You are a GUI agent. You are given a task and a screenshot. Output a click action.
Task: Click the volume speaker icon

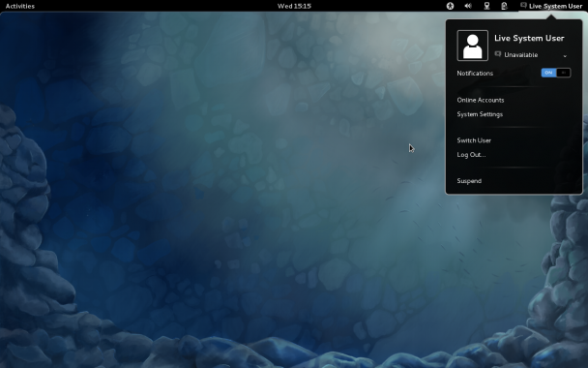coord(468,6)
